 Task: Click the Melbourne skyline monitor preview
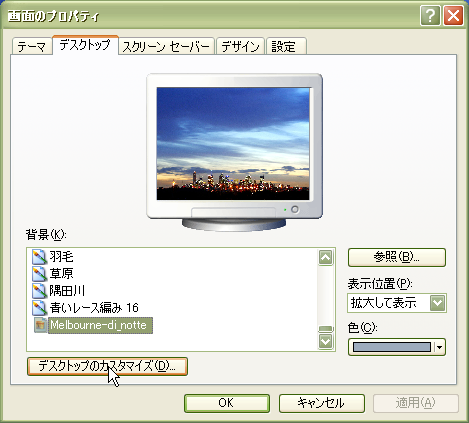pos(233,144)
